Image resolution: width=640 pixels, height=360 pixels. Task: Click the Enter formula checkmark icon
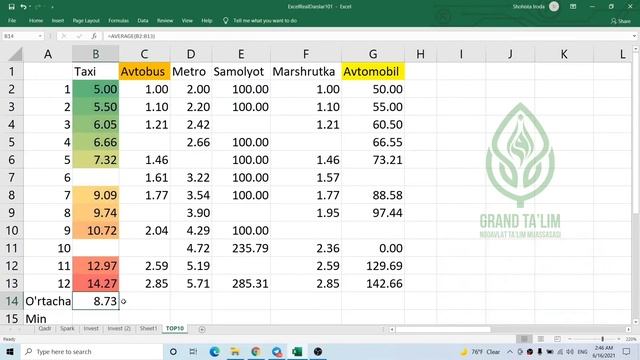coord(79,36)
